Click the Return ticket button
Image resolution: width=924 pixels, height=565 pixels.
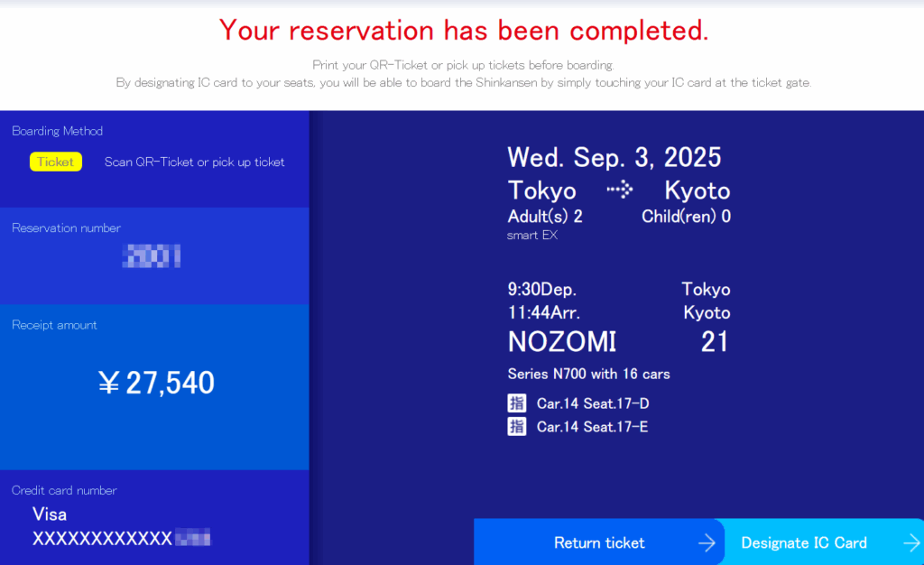(599, 542)
